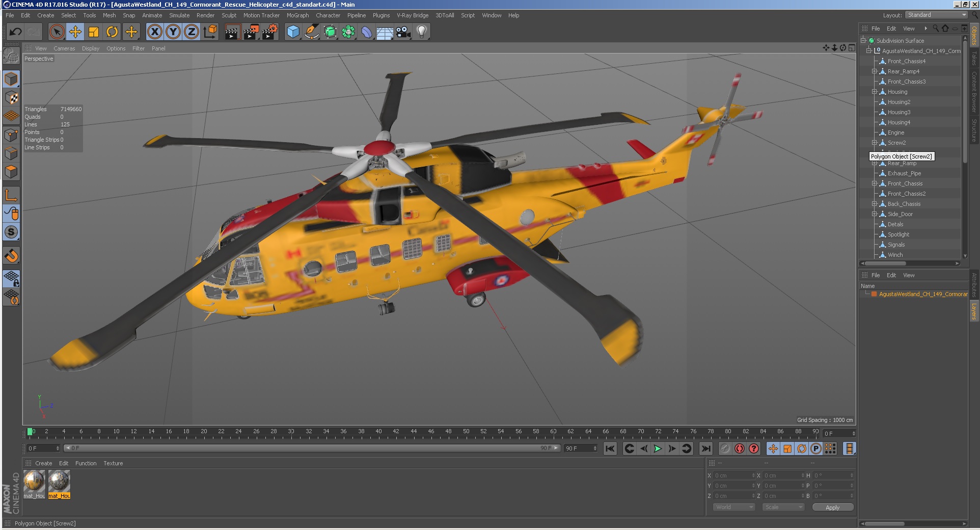
Task: Click the timeline preview range slider
Action: tap(312, 448)
